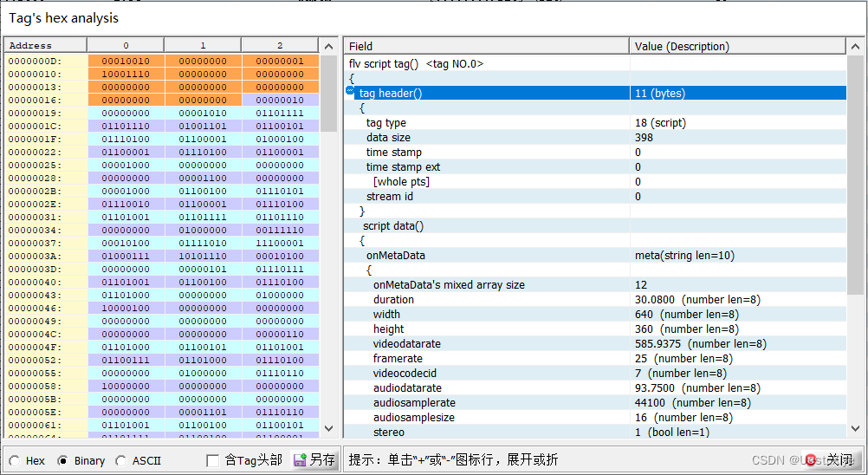Click the value 44100 (number len=8)
This screenshot has height=475, width=868.
coord(692,402)
